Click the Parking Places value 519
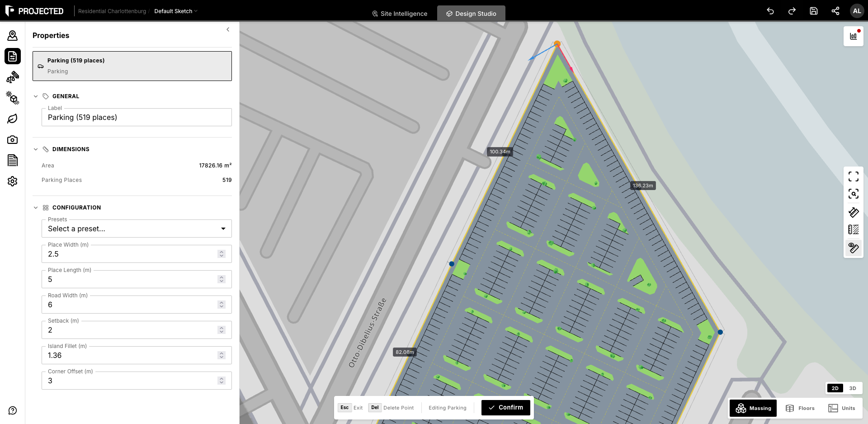 227,180
